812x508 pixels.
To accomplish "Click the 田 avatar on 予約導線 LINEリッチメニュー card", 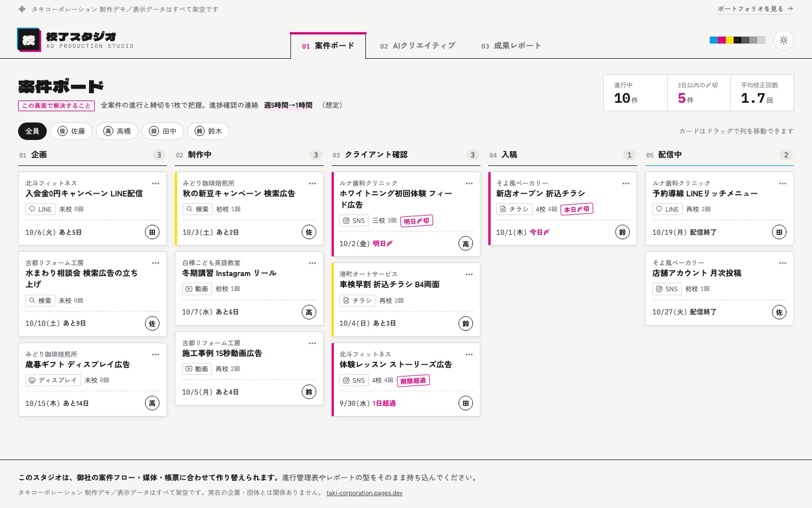I will (x=779, y=232).
